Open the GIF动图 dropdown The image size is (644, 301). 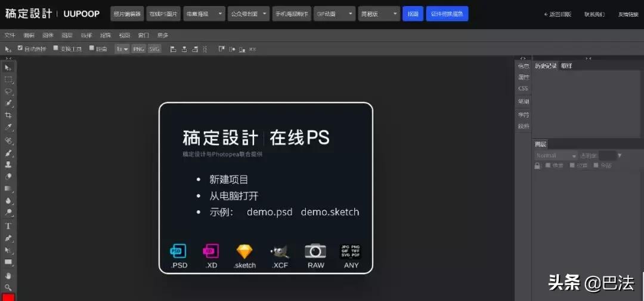pyautogui.click(x=335, y=14)
